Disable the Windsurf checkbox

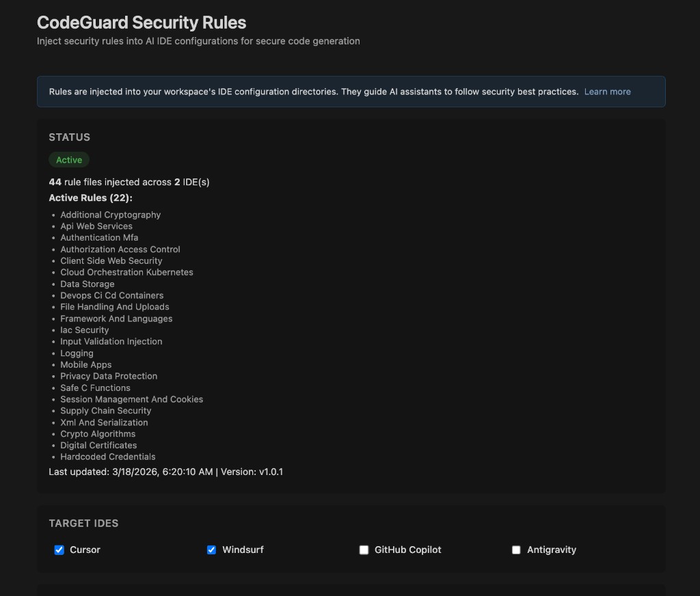pos(211,550)
